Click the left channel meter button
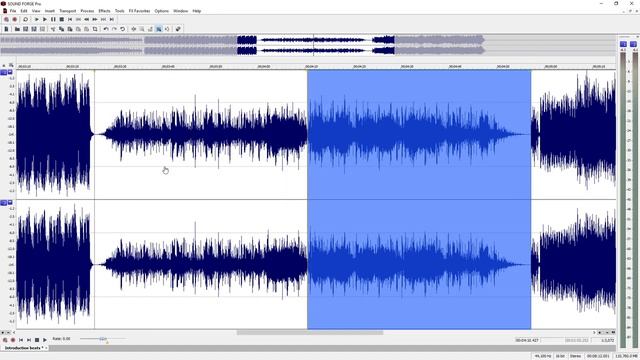 pyautogui.click(x=623, y=44)
